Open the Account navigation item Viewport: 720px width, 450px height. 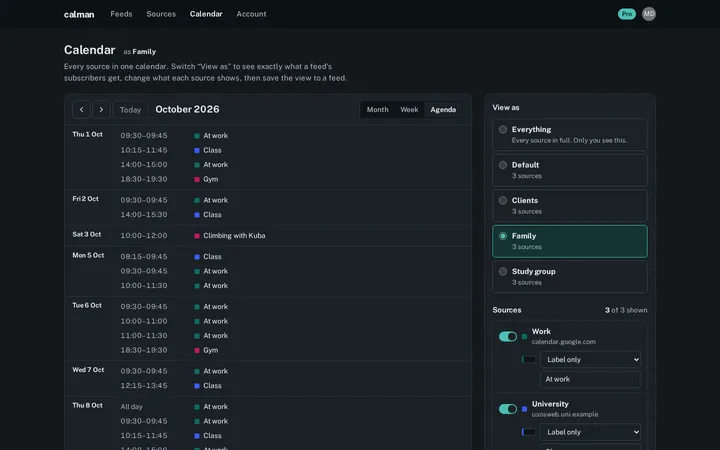click(251, 14)
